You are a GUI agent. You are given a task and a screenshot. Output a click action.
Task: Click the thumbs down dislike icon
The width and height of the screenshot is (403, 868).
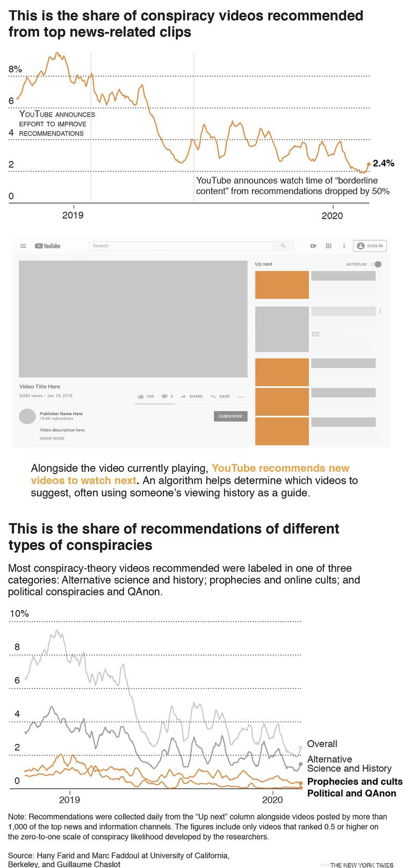[x=164, y=397]
